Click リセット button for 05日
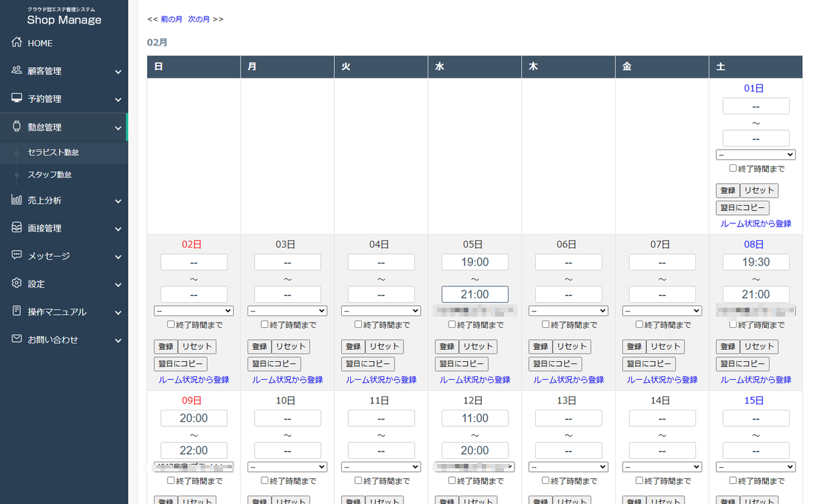This screenshot has width=832, height=504. pyautogui.click(x=478, y=347)
